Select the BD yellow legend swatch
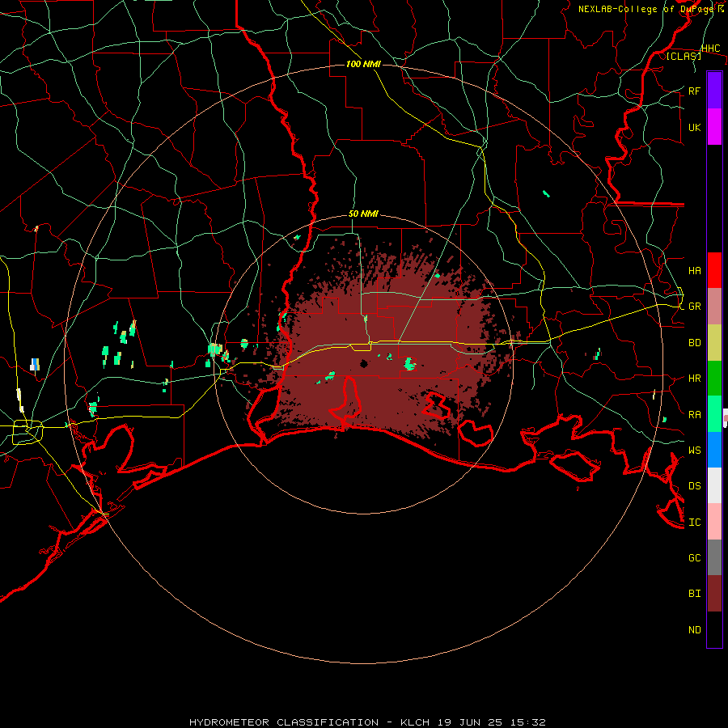 coord(714,343)
